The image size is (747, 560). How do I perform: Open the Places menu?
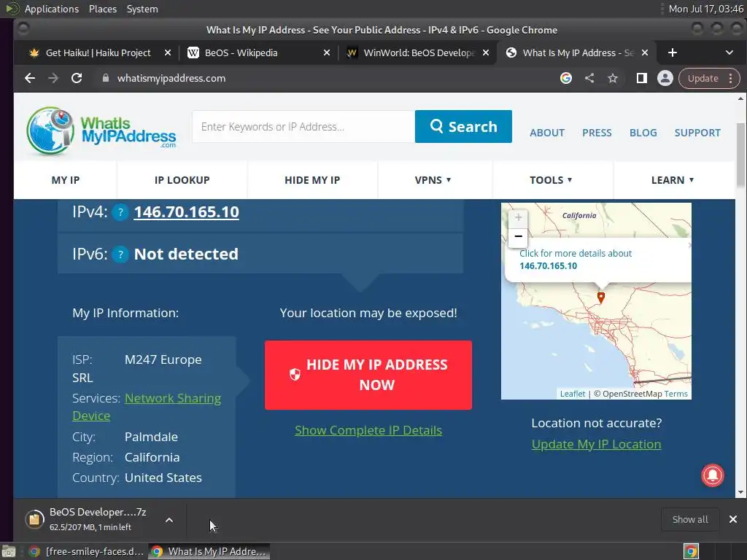pos(102,9)
